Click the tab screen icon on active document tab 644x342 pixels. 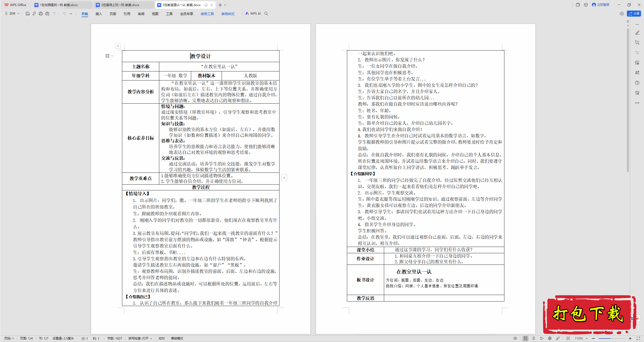pos(206,5)
